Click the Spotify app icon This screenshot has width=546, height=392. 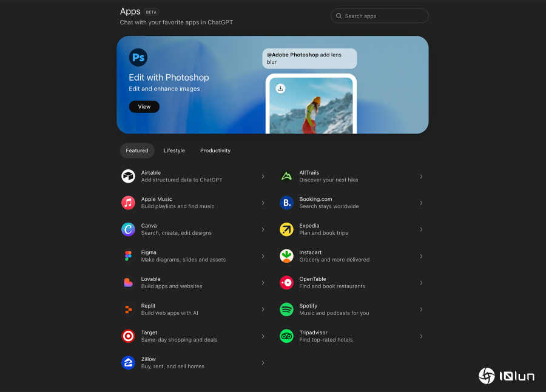tap(286, 309)
